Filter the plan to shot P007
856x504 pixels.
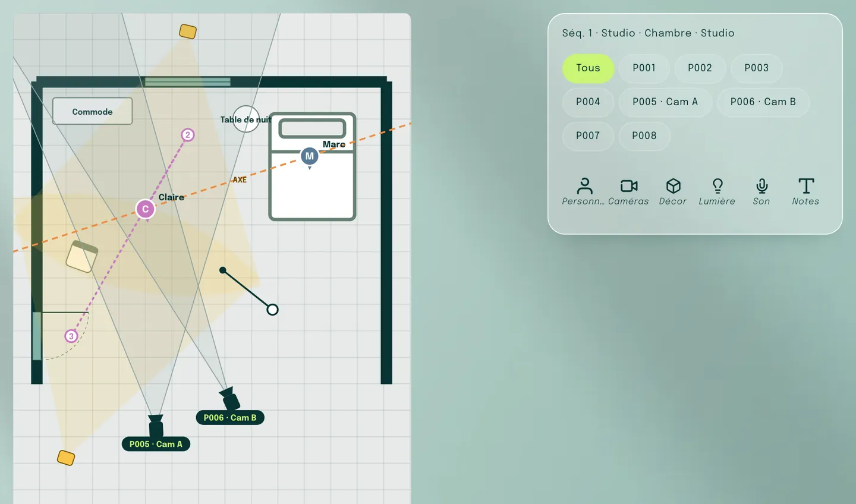tap(588, 136)
